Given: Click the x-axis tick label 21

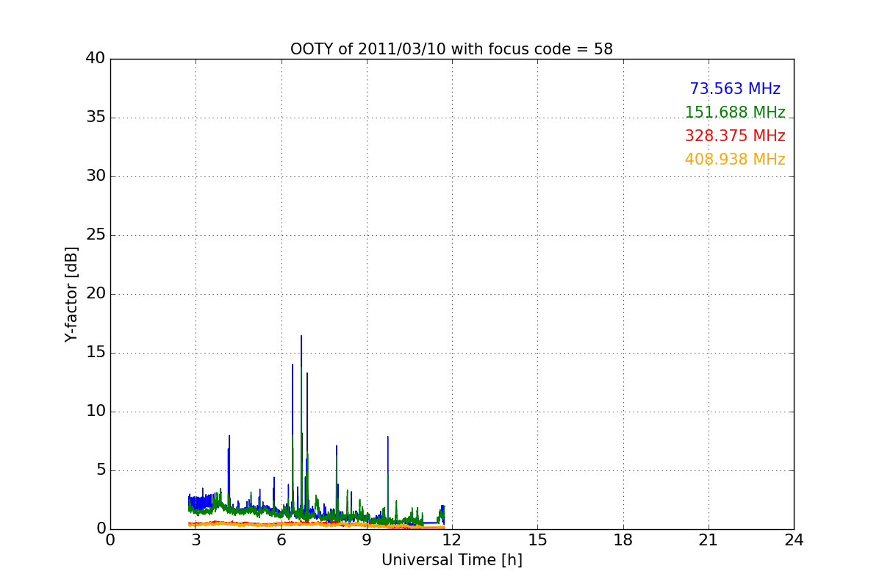Looking at the screenshot, I should (709, 540).
